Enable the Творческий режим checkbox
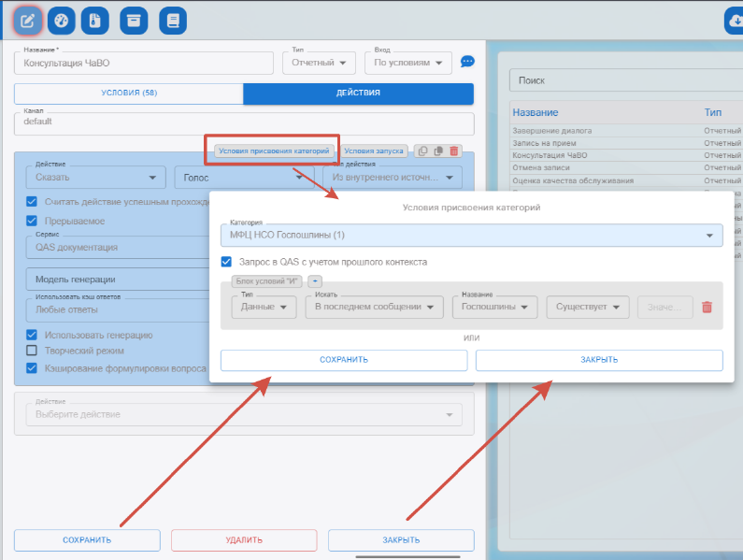 [32, 351]
